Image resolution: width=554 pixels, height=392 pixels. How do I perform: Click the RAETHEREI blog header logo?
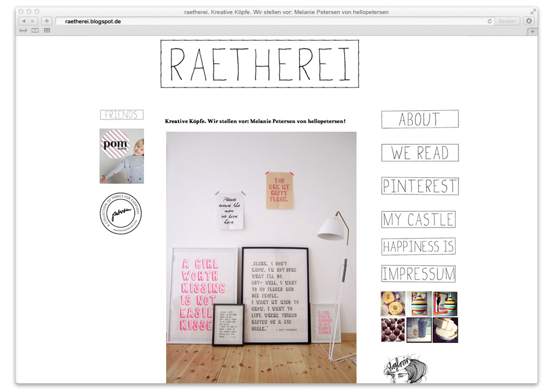[260, 64]
